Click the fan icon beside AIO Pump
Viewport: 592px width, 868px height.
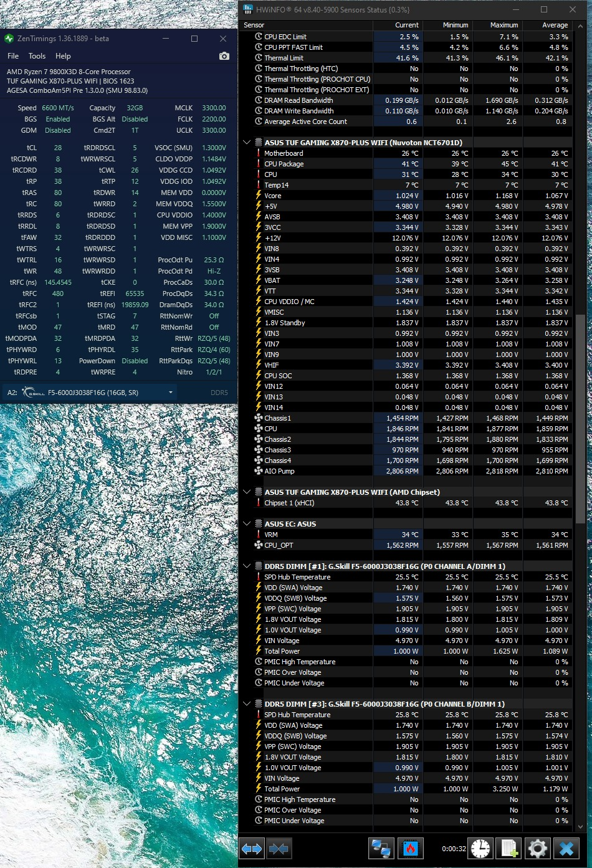(259, 471)
